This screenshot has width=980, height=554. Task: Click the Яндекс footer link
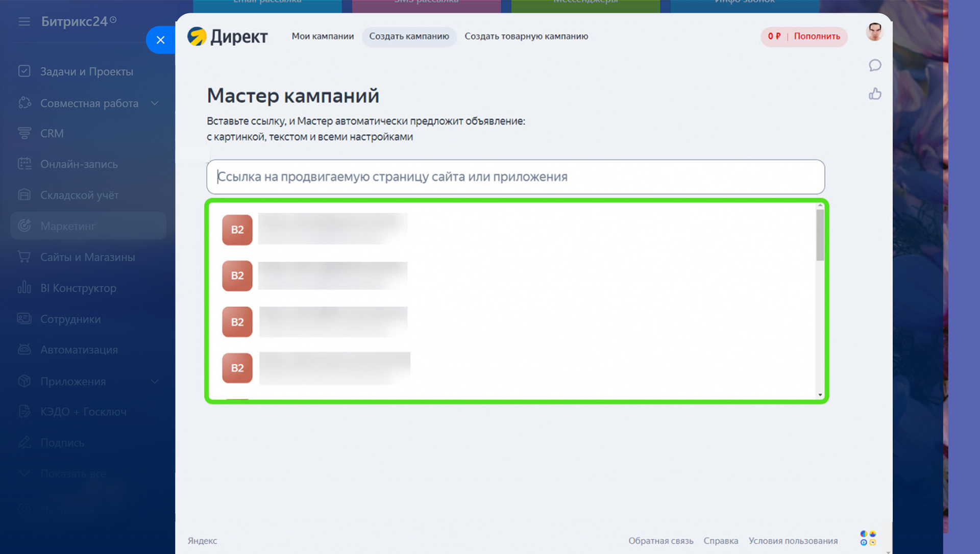(202, 541)
